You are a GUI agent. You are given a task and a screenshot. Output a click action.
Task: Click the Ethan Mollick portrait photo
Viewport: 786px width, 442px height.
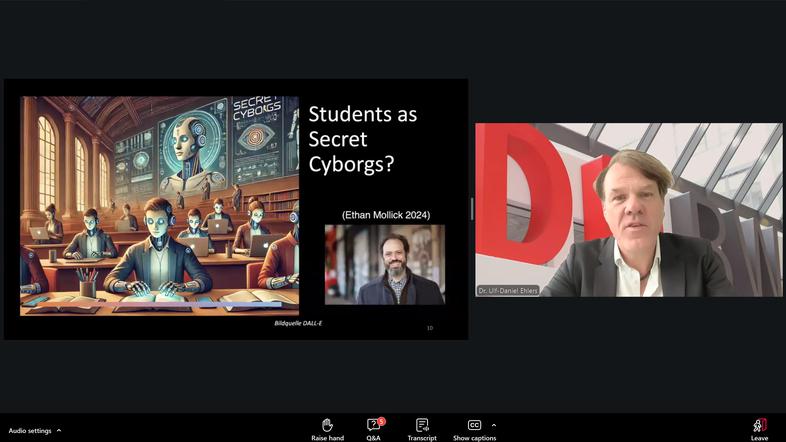(x=384, y=264)
